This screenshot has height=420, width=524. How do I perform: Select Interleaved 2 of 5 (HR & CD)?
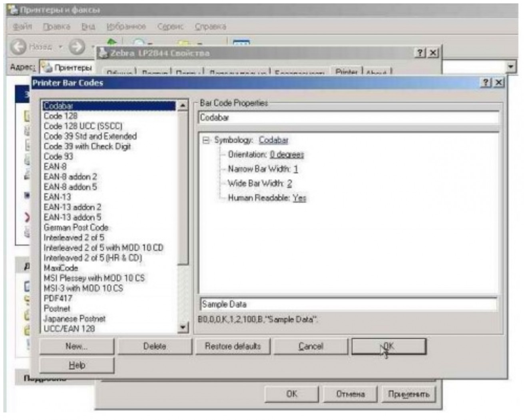93,258
